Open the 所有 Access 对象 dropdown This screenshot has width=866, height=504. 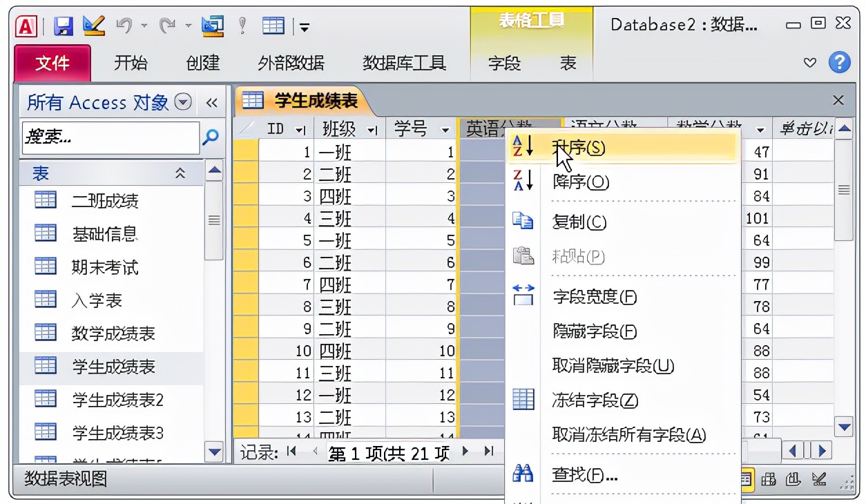pyautogui.click(x=183, y=101)
